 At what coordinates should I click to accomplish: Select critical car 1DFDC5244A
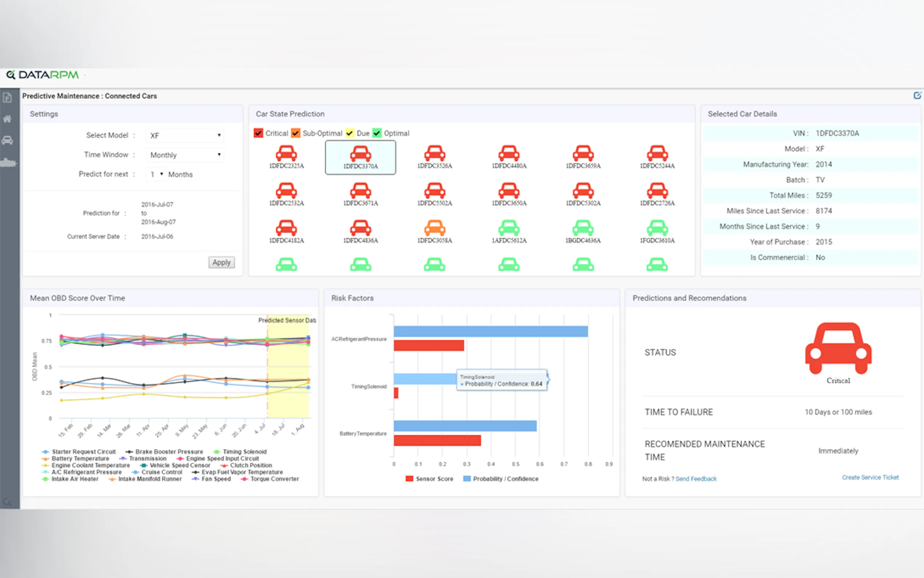pos(657,154)
